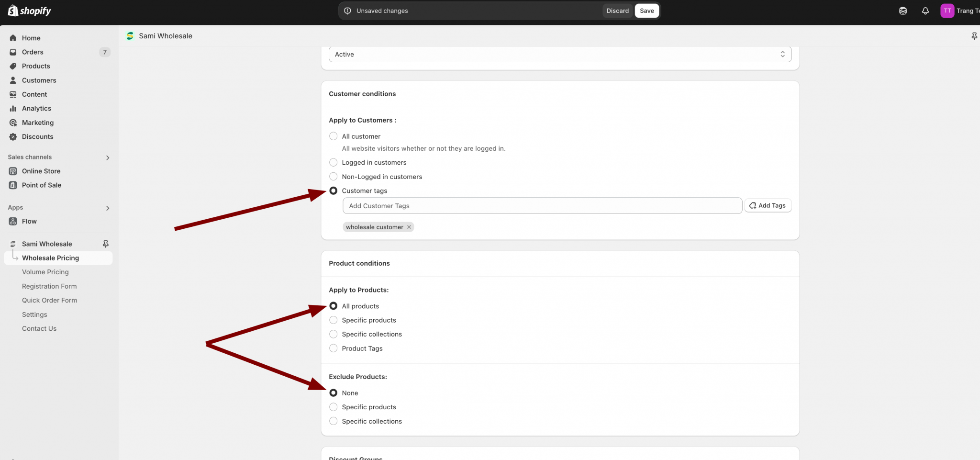Choose Specific collections under Apply to Products
This screenshot has height=460, width=980.
tap(334, 334)
